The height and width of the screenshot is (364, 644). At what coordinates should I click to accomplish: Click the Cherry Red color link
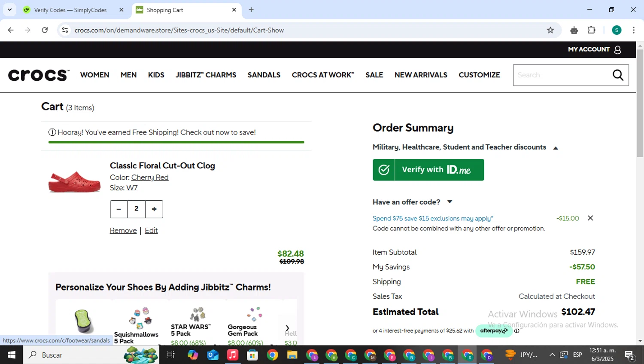click(150, 177)
